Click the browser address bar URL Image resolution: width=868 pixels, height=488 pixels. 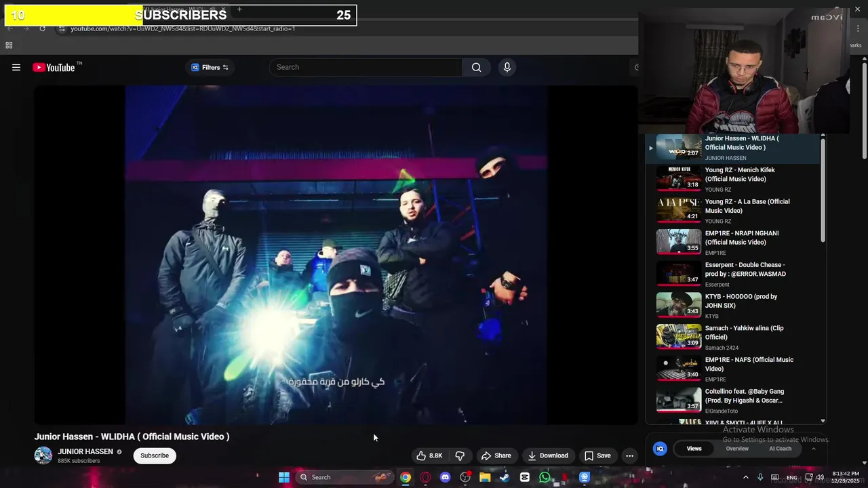183,28
